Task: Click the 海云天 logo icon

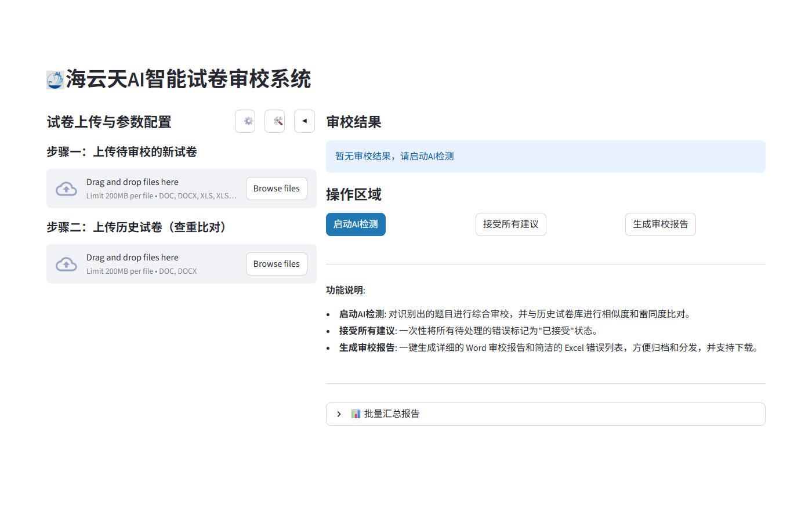Action: [x=55, y=79]
